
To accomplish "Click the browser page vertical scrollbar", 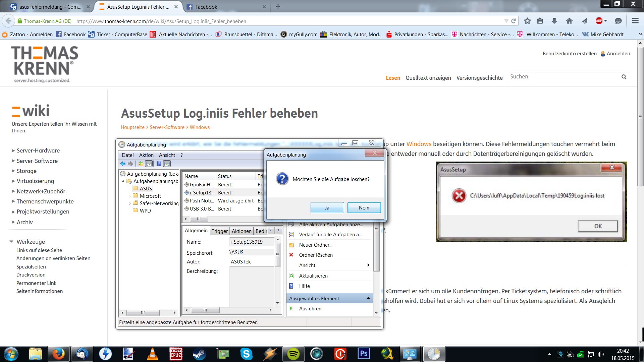I will (640, 117).
